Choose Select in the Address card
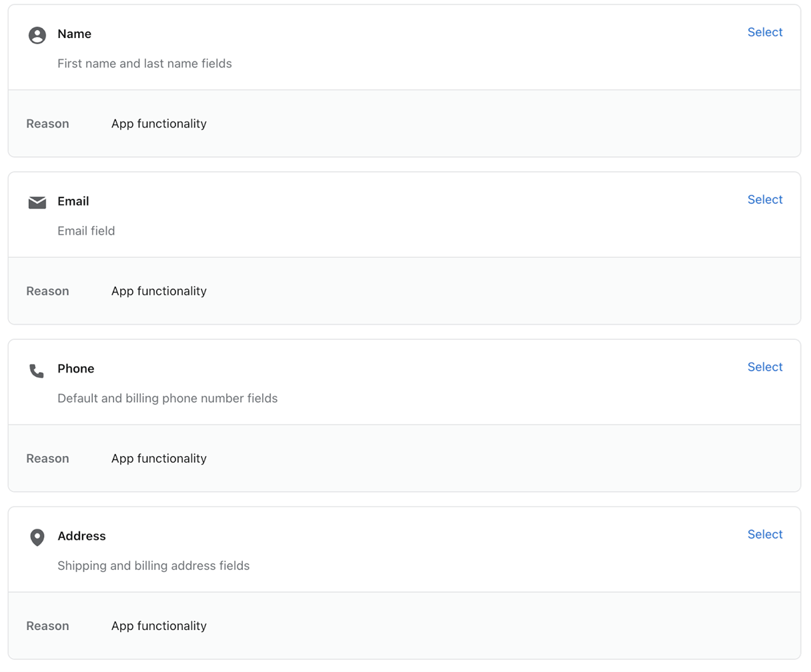The width and height of the screenshot is (811, 672). click(x=764, y=535)
